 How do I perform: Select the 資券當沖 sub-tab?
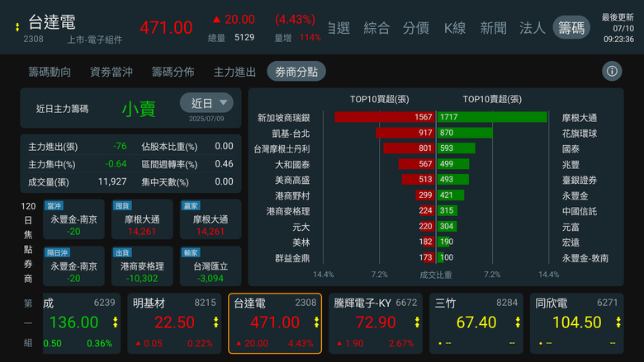coord(111,73)
